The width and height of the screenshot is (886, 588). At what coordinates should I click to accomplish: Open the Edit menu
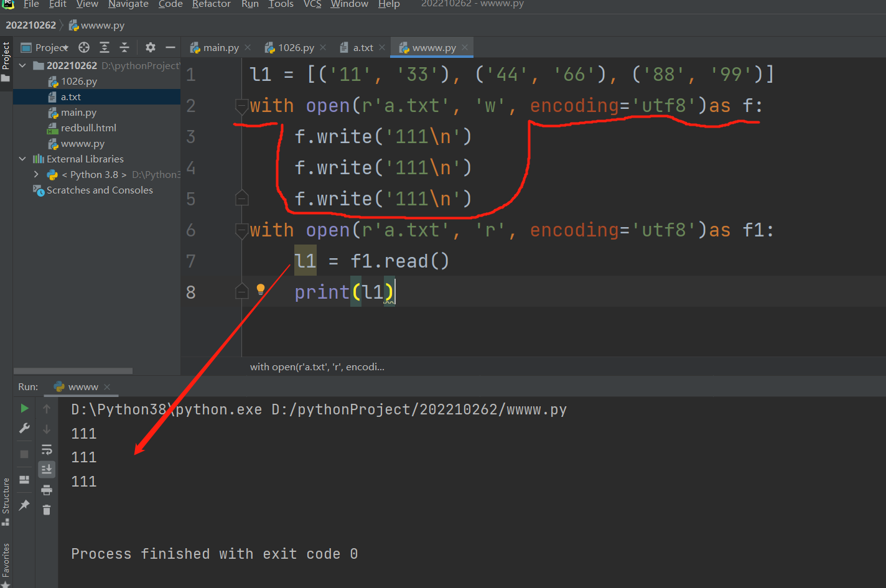tap(58, 4)
